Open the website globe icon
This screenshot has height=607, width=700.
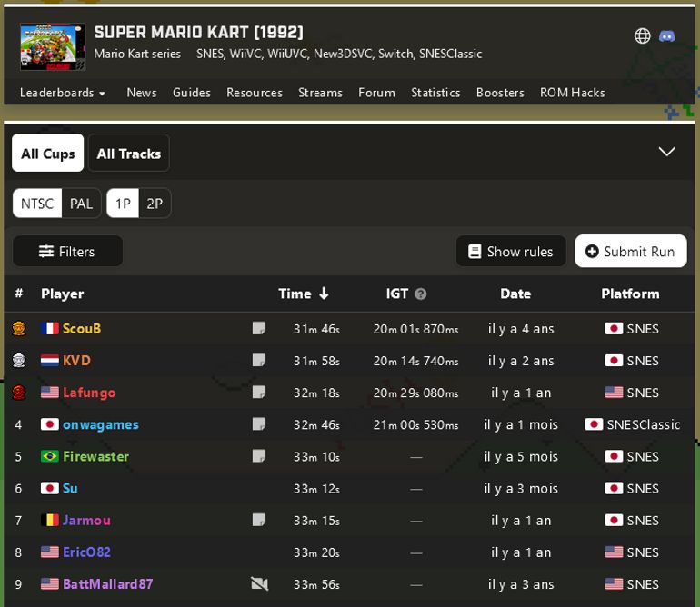pos(643,35)
